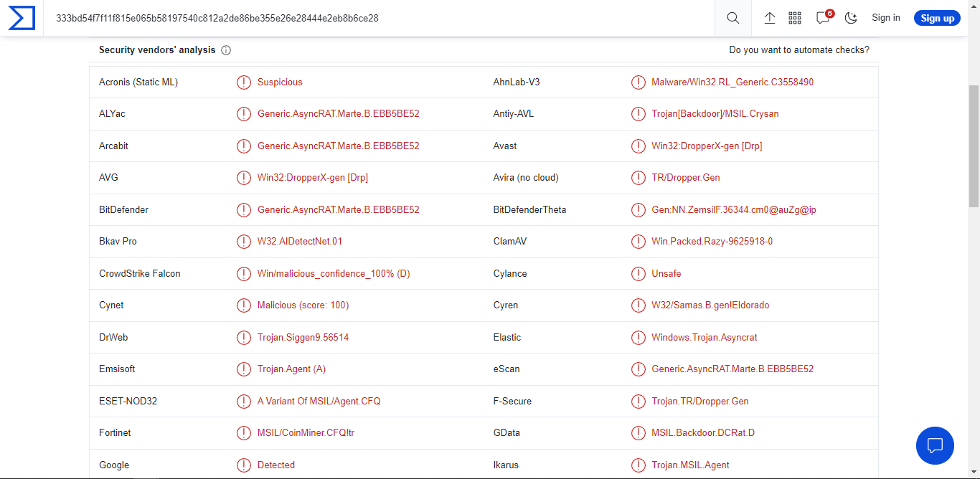The image size is (980, 479).
Task: Select 'Unsafe' Cylance result text
Action: (x=666, y=274)
